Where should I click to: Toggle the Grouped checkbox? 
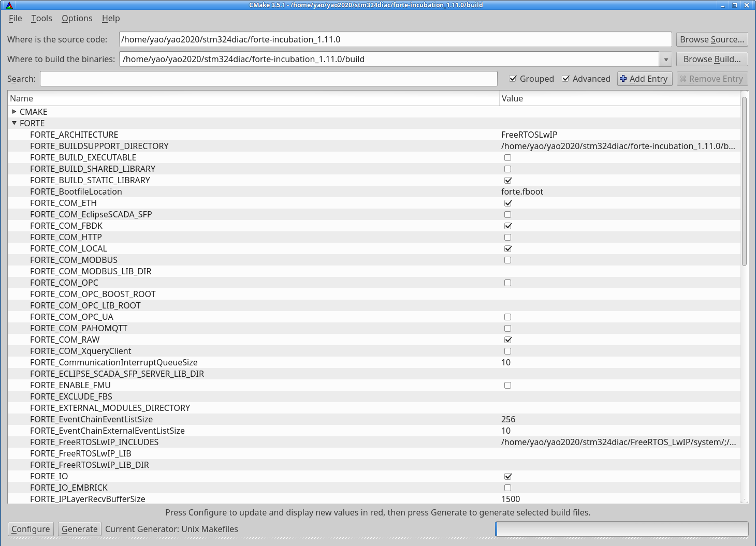pos(513,79)
